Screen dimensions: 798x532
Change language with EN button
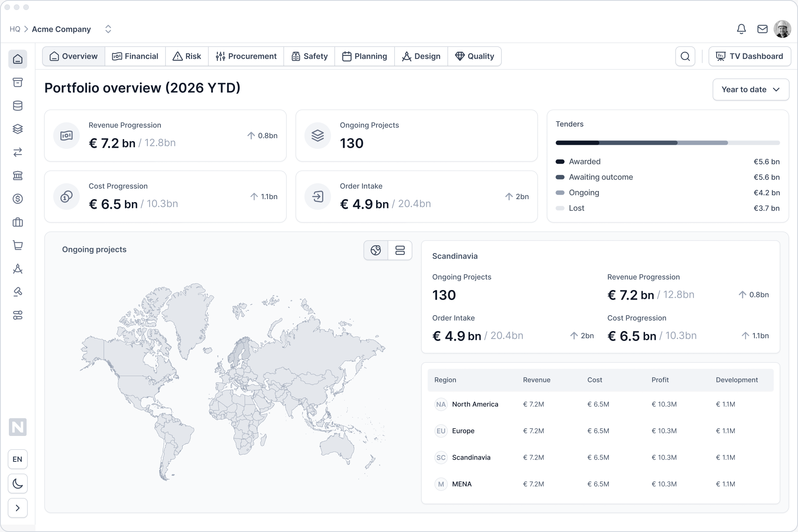point(18,459)
